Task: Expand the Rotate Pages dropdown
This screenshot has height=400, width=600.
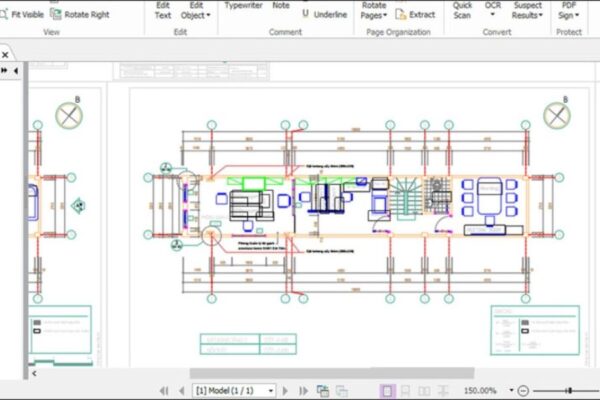Action: point(374,10)
